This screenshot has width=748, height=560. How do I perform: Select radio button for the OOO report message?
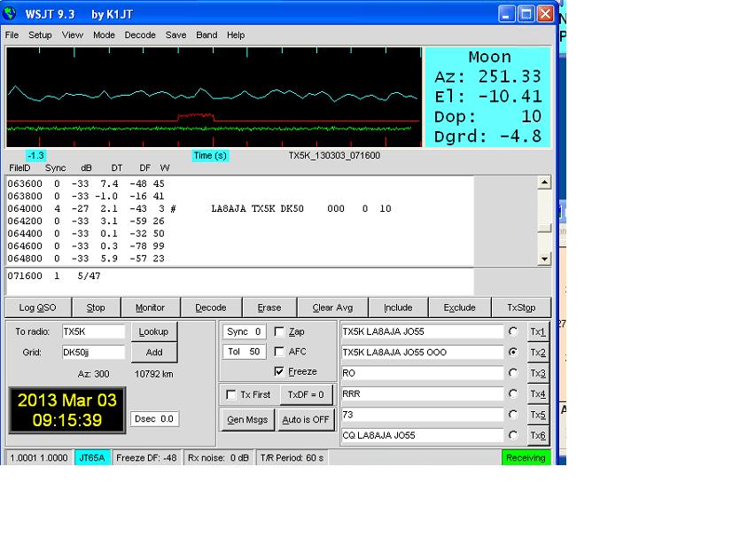tap(513, 352)
